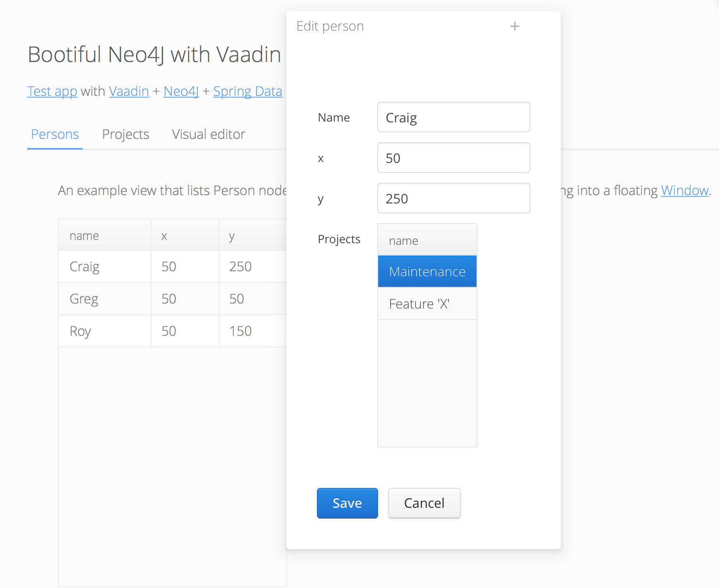Select the Feature 'X' project row
This screenshot has height=588, width=719.
427,304
